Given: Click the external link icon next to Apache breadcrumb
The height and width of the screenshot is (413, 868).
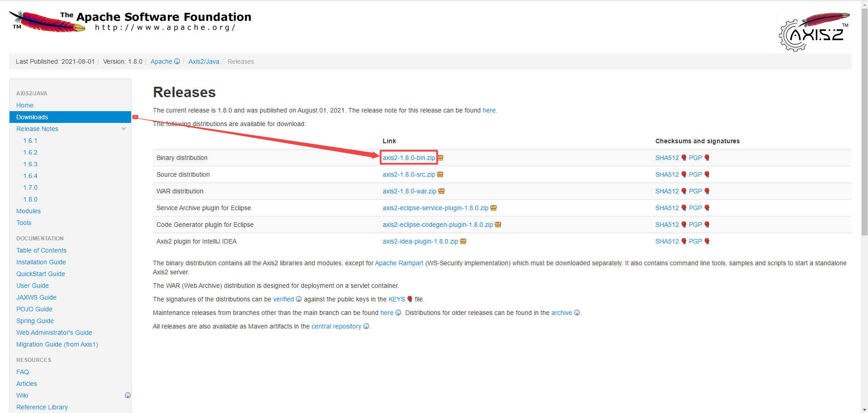Looking at the screenshot, I should 177,61.
